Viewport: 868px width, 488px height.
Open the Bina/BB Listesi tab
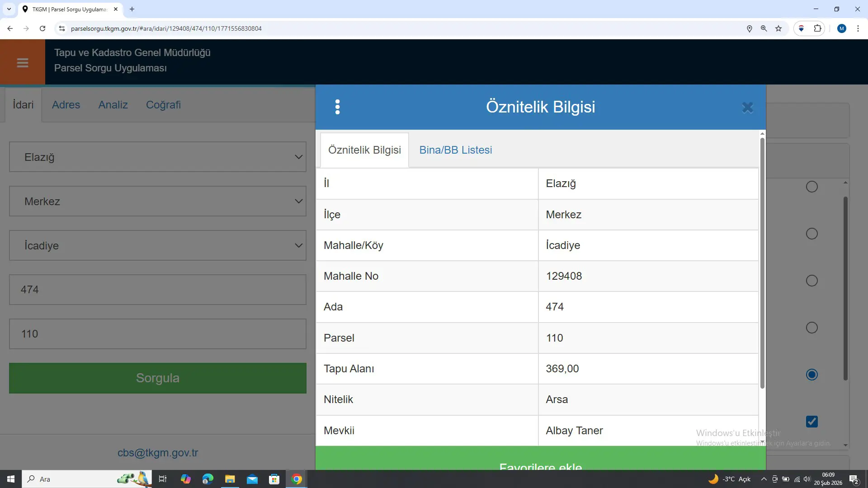coord(456,150)
